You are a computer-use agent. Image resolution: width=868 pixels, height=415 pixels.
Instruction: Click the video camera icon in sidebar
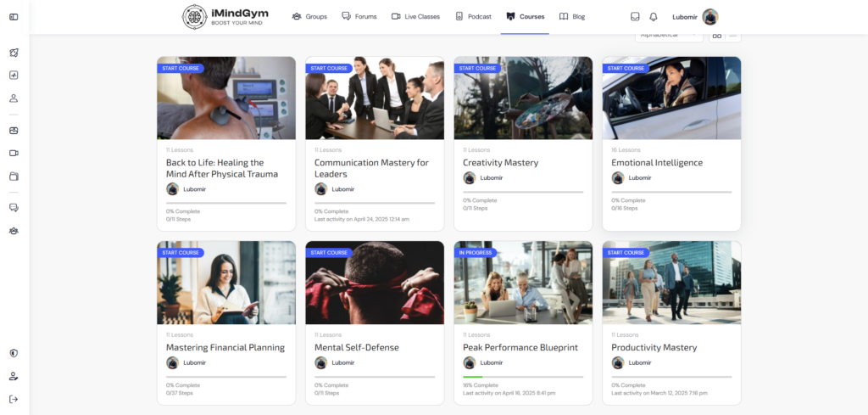point(14,153)
